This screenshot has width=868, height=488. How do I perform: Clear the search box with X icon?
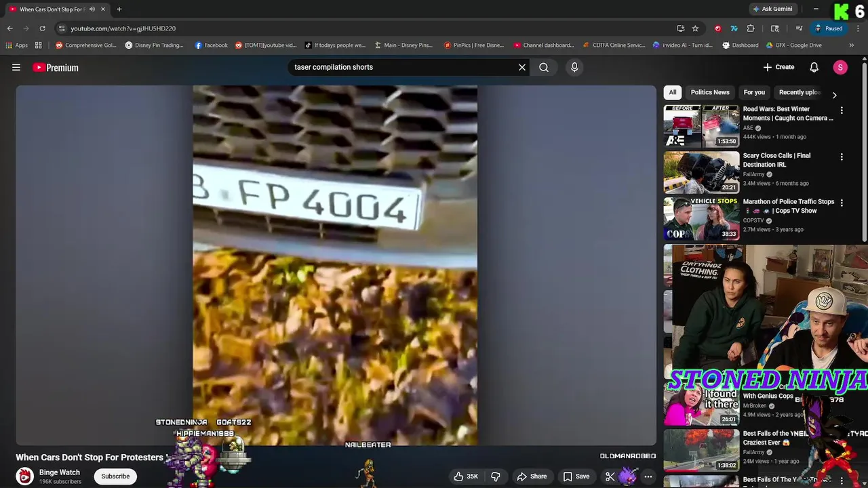[522, 67]
